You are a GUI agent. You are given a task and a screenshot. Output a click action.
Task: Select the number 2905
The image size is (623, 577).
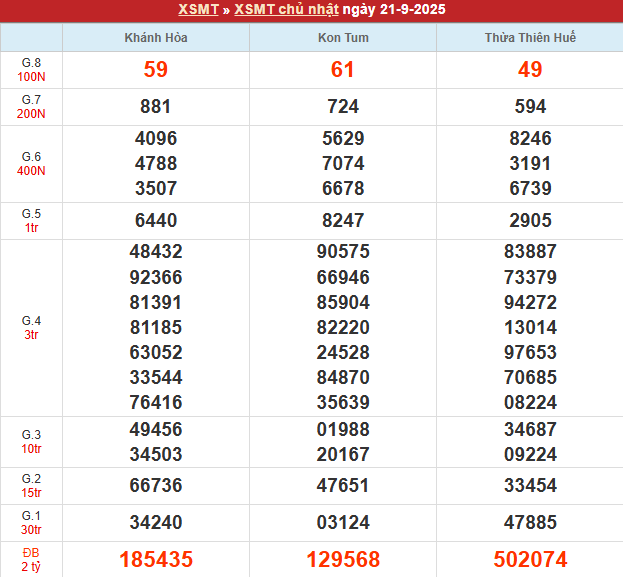530,221
